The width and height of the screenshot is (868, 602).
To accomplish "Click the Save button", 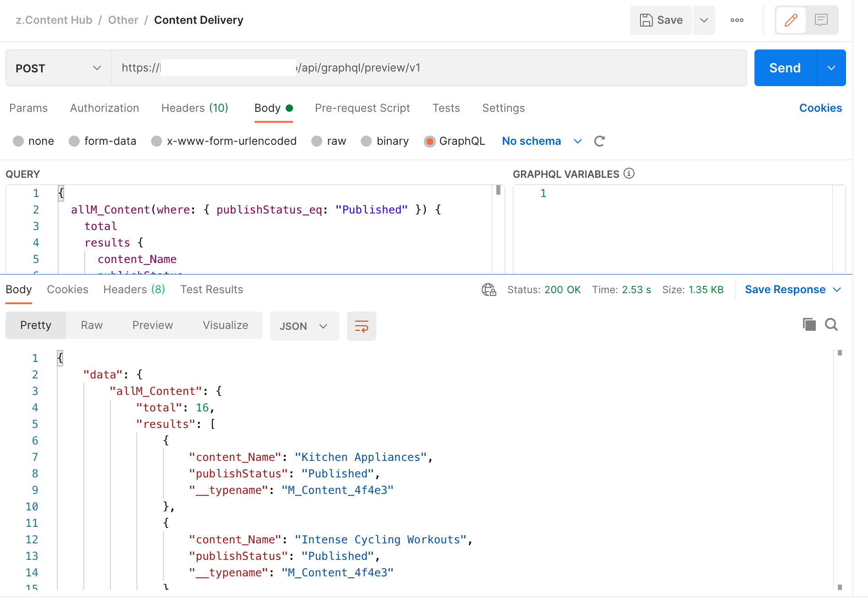I will point(661,20).
